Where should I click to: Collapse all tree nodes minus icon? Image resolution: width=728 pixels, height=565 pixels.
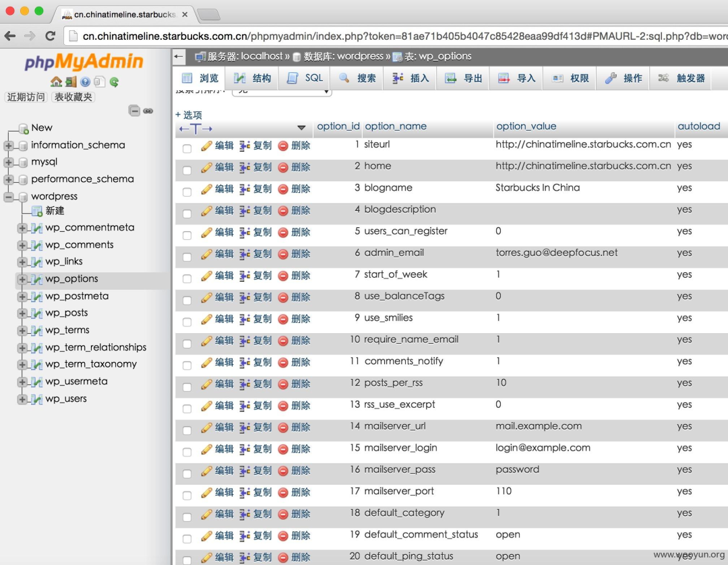click(134, 111)
